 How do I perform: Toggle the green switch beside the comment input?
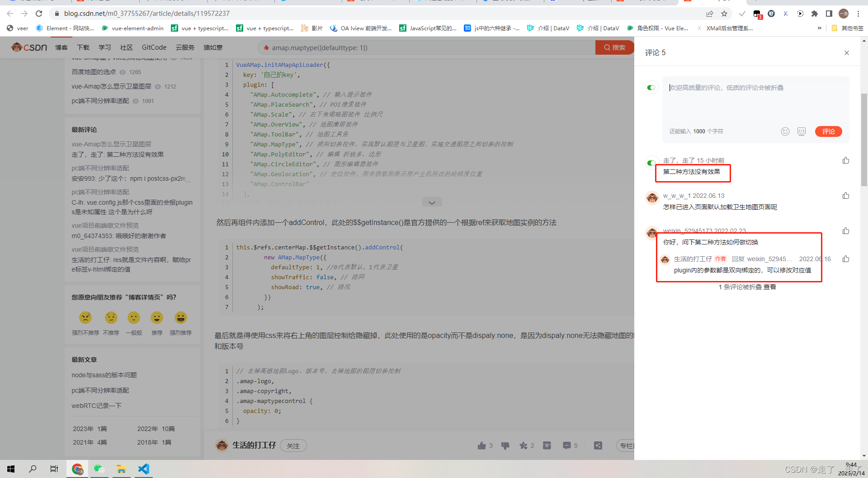tap(651, 87)
